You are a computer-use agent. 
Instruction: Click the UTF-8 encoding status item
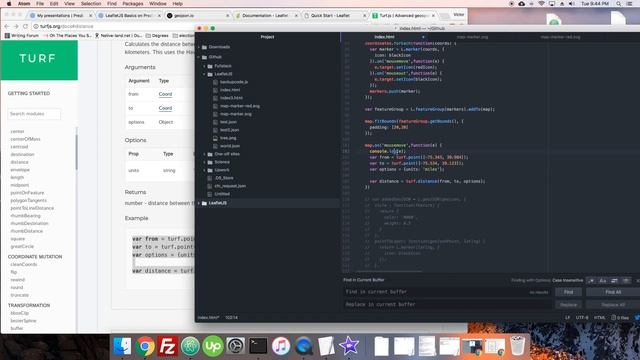click(x=582, y=318)
